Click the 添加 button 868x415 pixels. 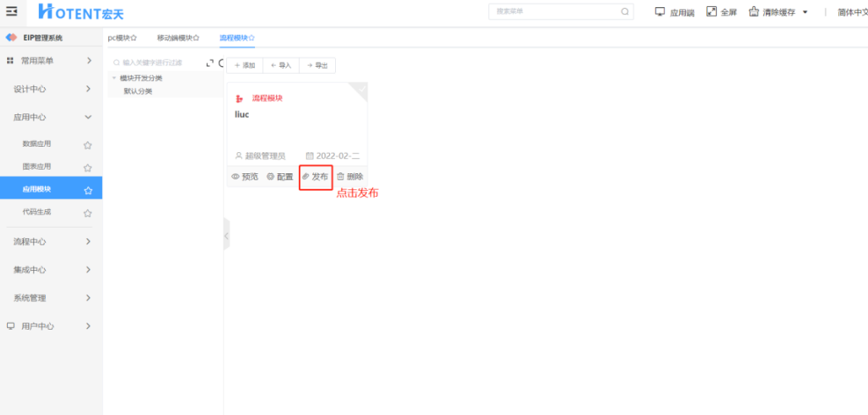click(244, 65)
